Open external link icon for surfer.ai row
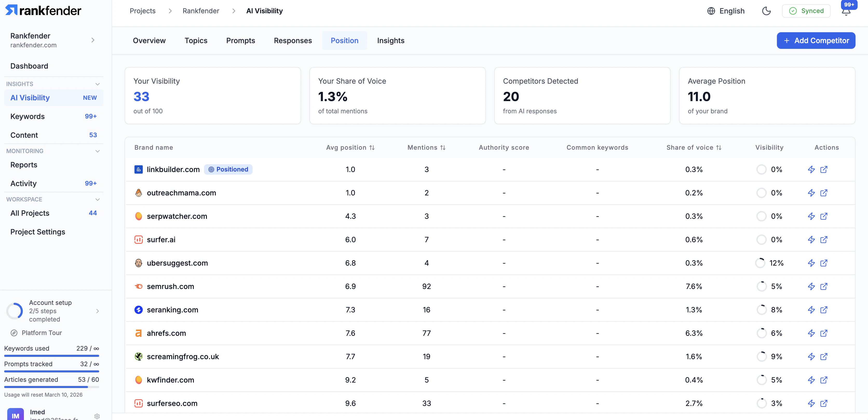This screenshot has width=868, height=420. pyautogui.click(x=824, y=240)
